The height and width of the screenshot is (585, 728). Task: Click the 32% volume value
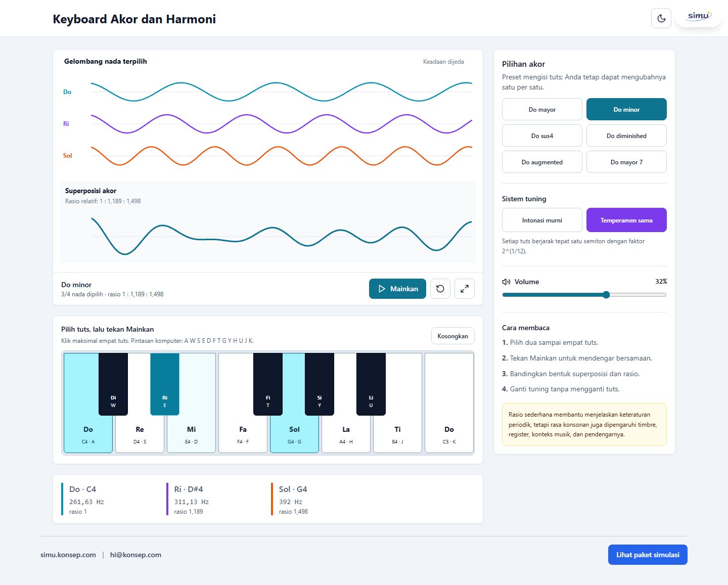[661, 282]
